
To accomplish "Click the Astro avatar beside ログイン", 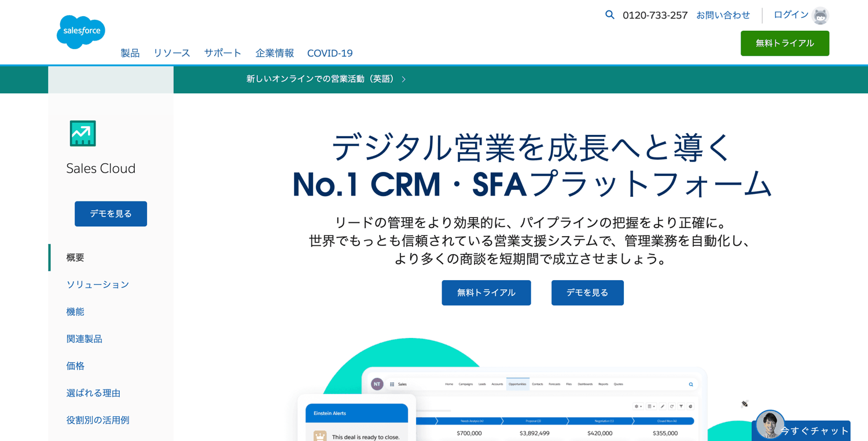I will 820,16.
